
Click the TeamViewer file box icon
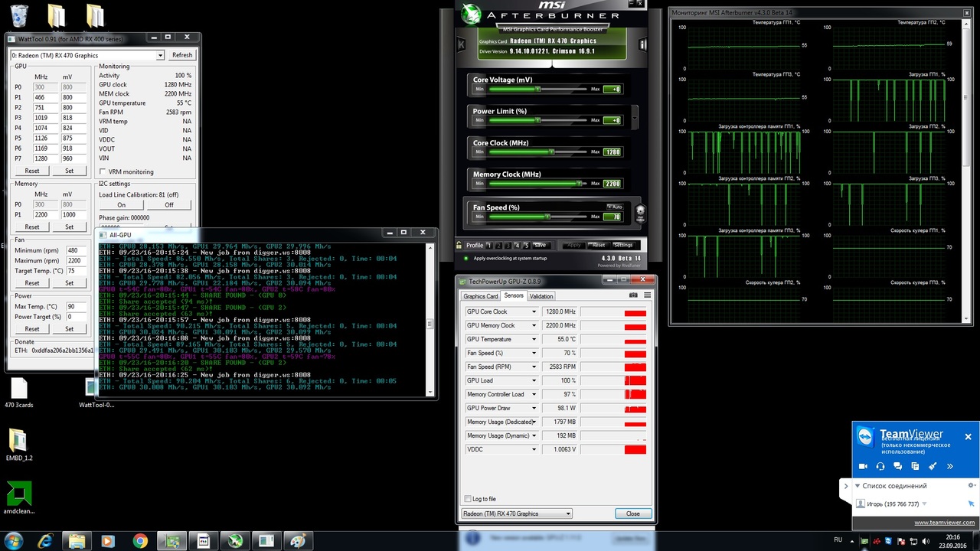915,466
